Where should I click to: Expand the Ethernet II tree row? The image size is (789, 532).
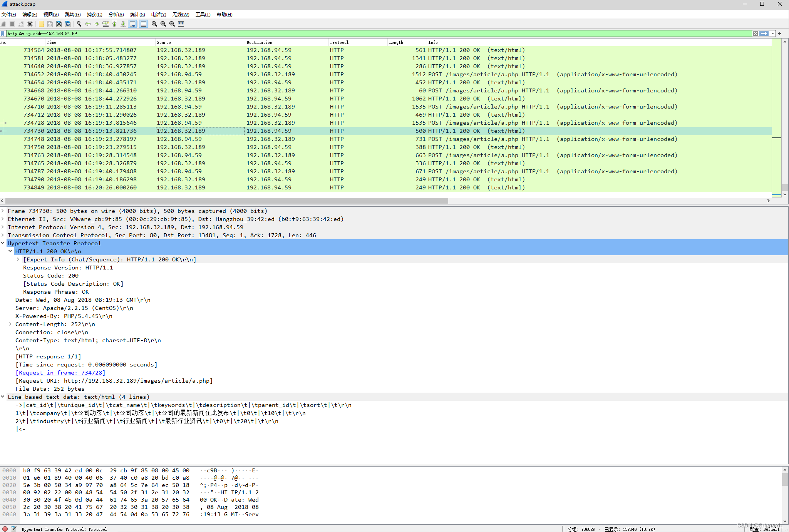[3, 219]
